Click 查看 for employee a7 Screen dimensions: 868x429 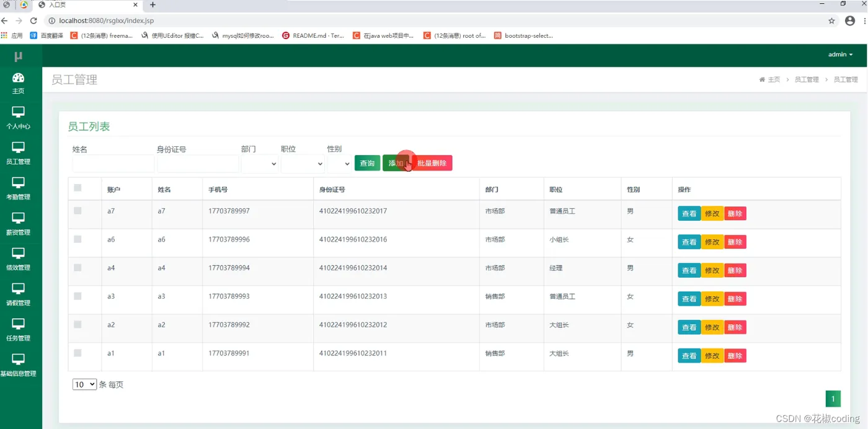689,213
